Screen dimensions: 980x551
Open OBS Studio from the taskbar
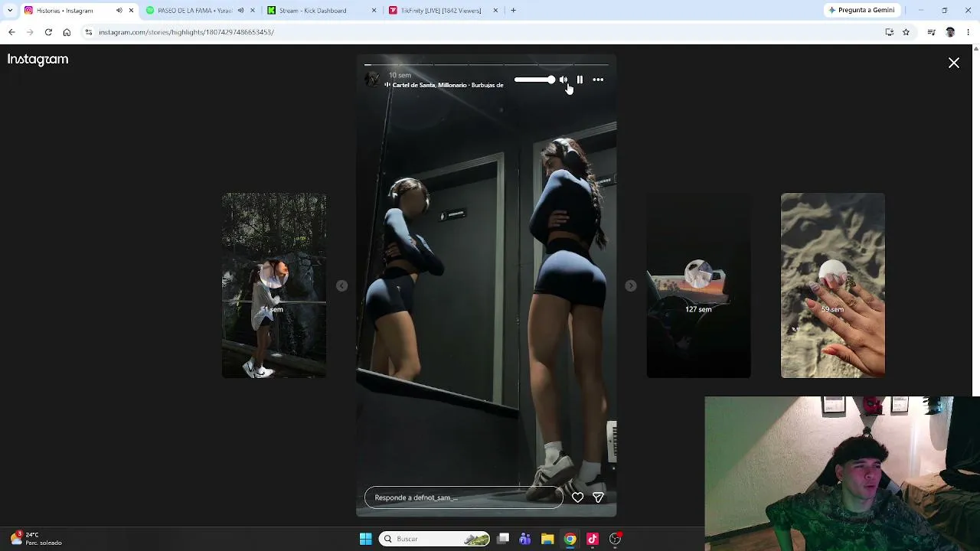[616, 539]
